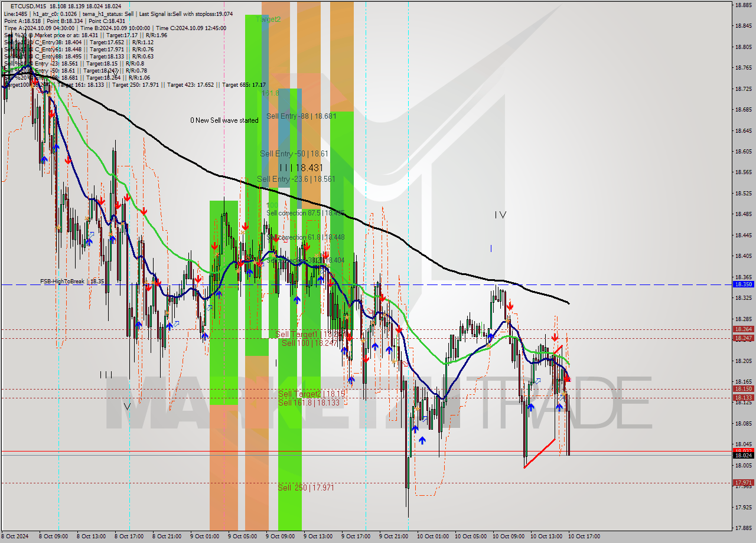Screen dimensions: 756x543
Task: Select '8 Oct 2024' on the time axis
Action: pos(16,537)
